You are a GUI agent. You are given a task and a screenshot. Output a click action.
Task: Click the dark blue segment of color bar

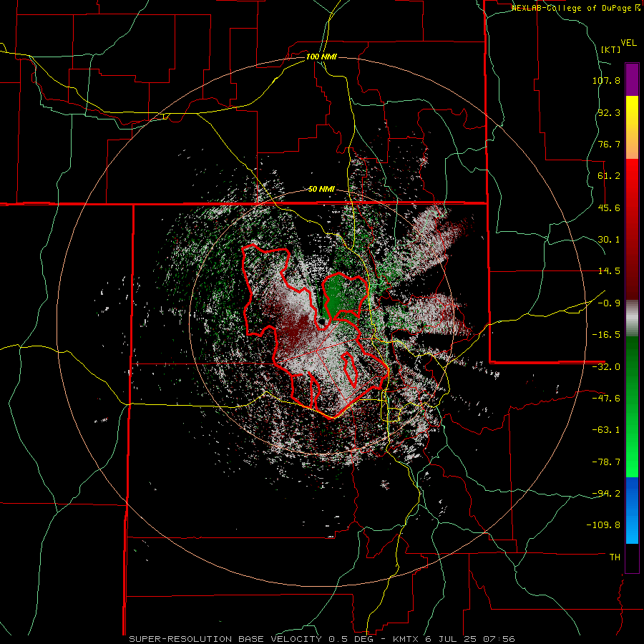(x=632, y=493)
